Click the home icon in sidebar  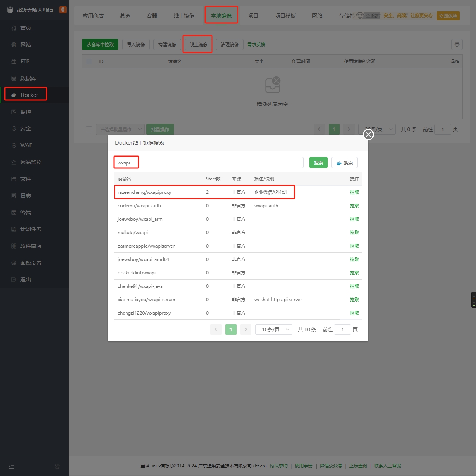click(x=14, y=28)
